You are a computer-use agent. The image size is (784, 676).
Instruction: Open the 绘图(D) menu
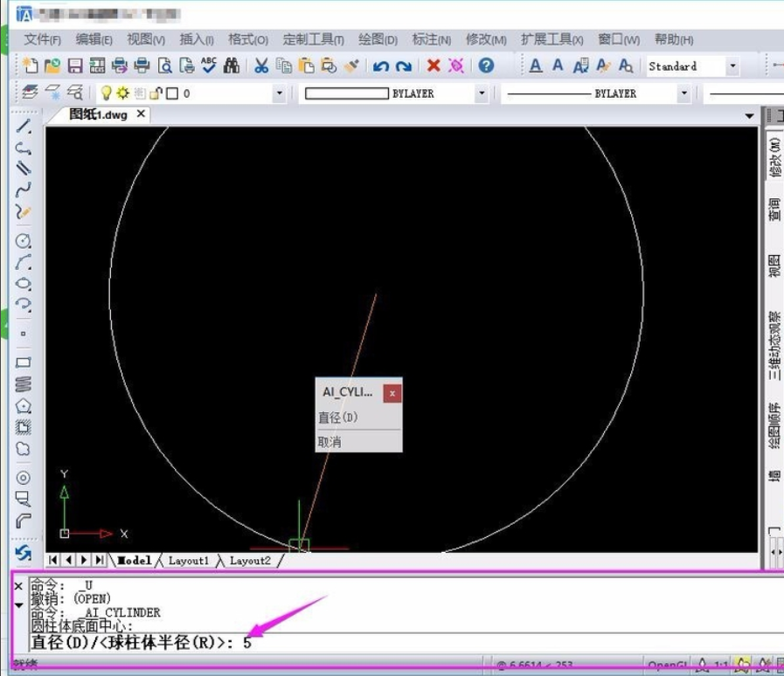click(x=378, y=39)
